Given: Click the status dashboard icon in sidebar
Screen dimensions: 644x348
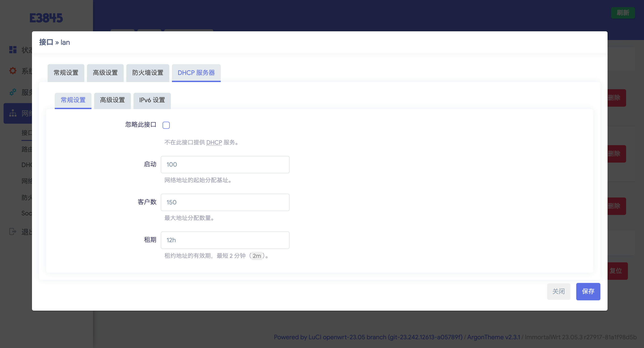Looking at the screenshot, I should tap(13, 50).
